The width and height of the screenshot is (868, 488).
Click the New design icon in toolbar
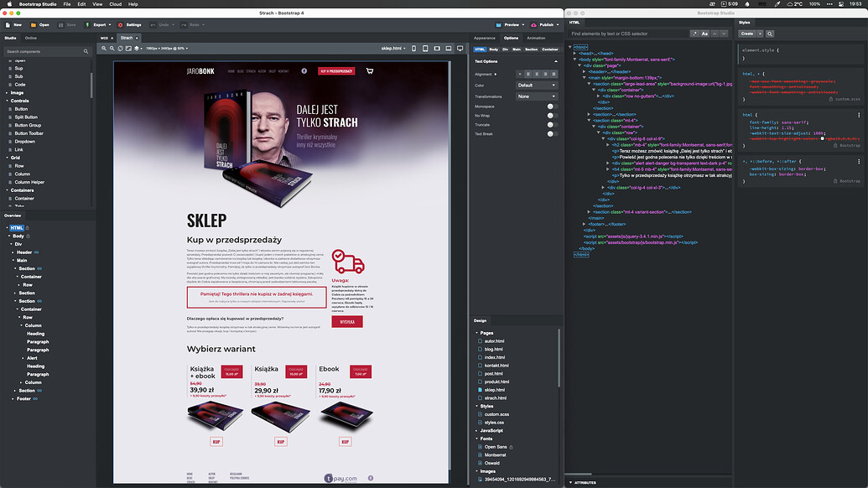(x=8, y=25)
